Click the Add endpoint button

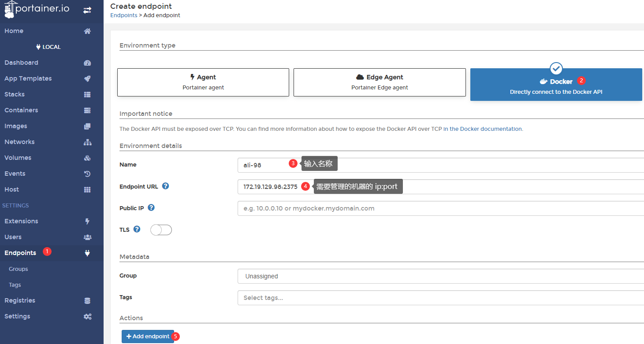click(x=148, y=337)
